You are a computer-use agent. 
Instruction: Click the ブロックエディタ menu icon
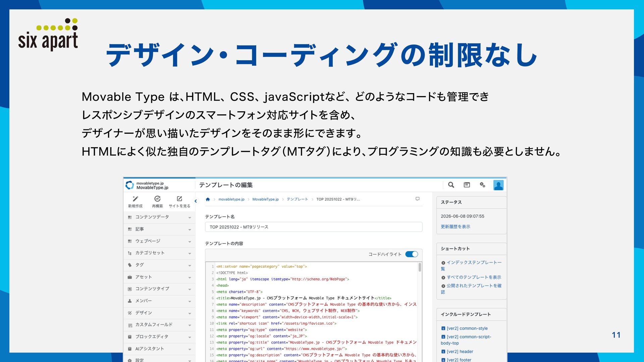(130, 337)
